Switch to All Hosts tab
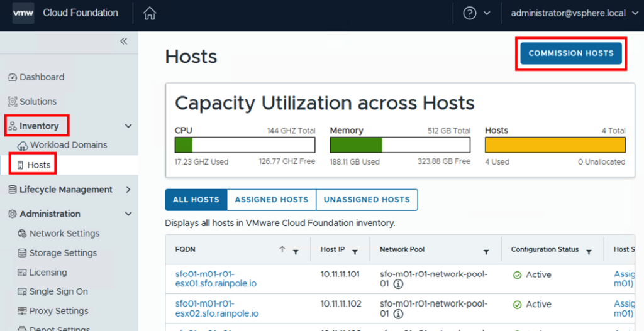This screenshot has width=644, height=331. (196, 200)
